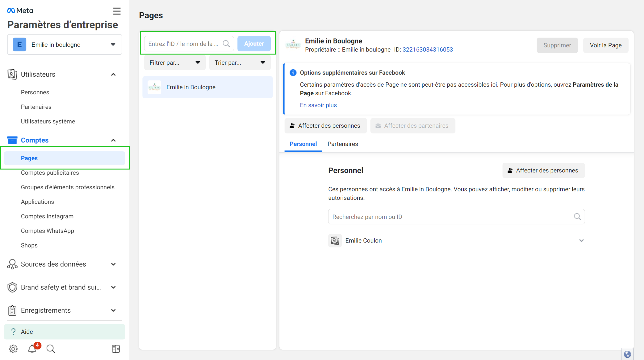Open the Emilie in boulogne business dropdown
This screenshot has height=360, width=644.
pos(65,44)
